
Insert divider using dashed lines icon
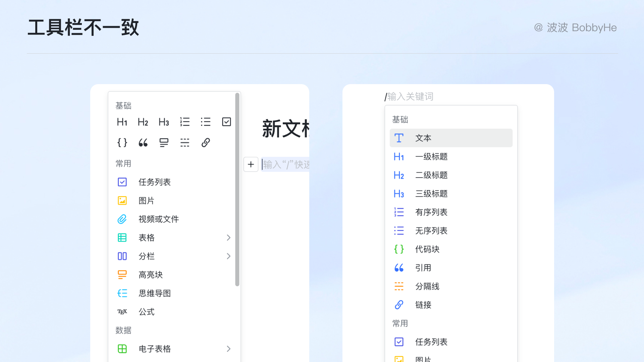185,143
